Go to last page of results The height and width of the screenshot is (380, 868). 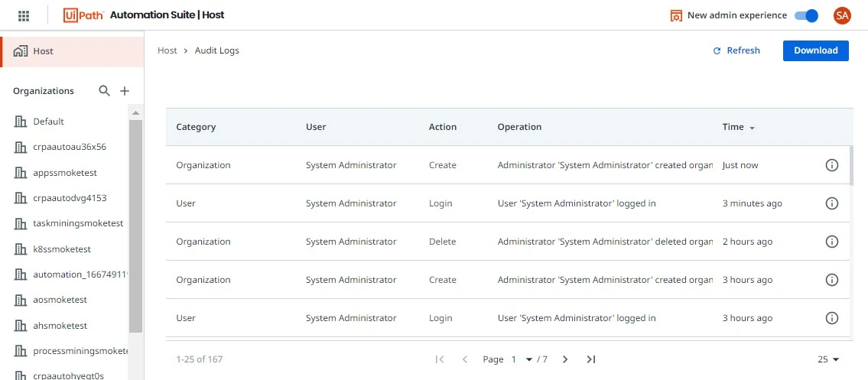click(590, 359)
